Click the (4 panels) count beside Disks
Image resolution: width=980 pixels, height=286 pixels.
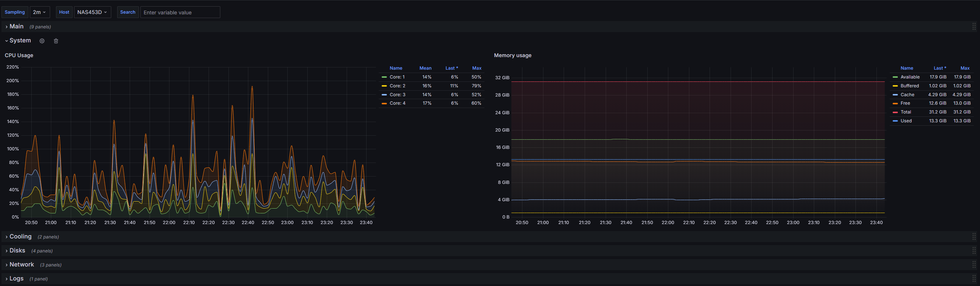(42, 251)
